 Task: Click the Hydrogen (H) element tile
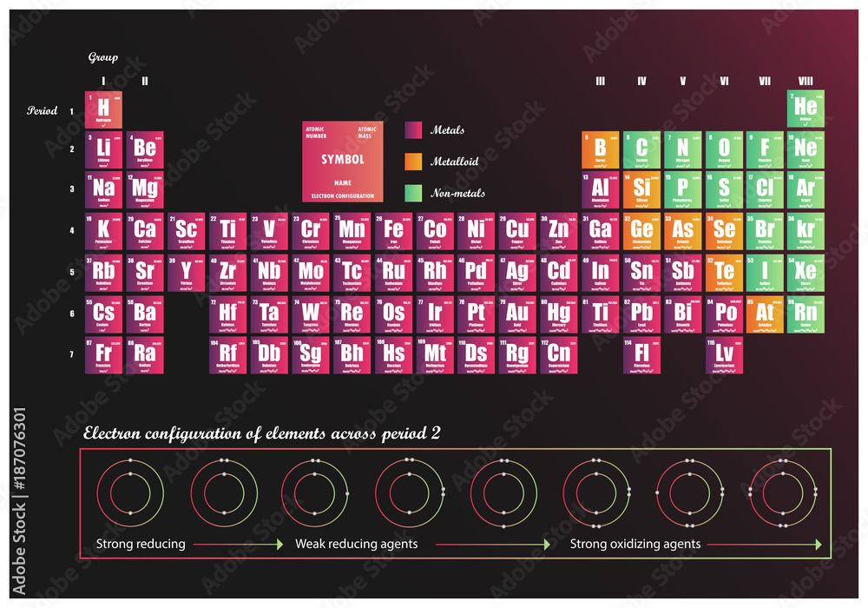tap(103, 109)
